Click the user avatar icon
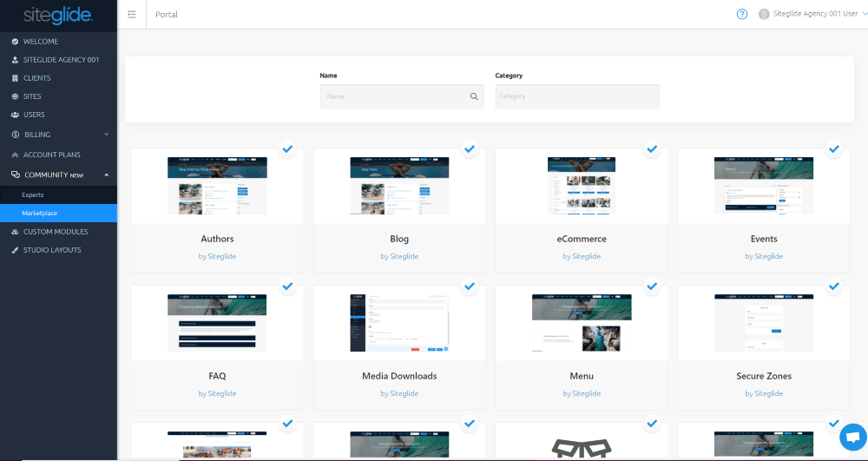The width and height of the screenshot is (868, 461). tap(764, 14)
